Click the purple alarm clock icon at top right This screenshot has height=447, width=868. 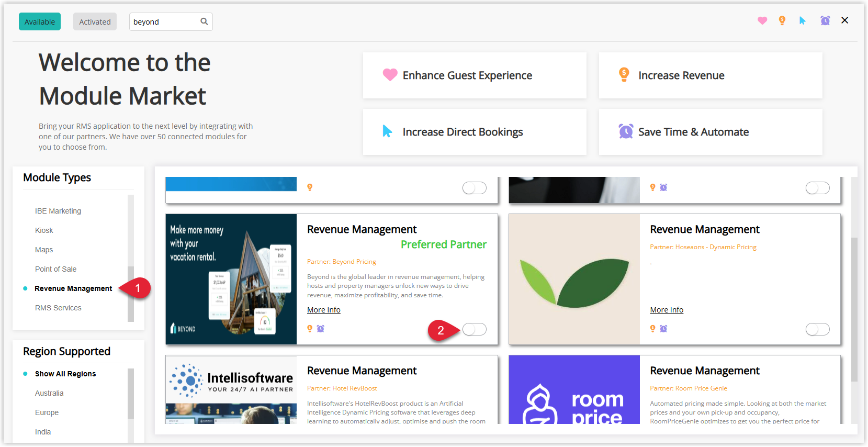point(825,21)
